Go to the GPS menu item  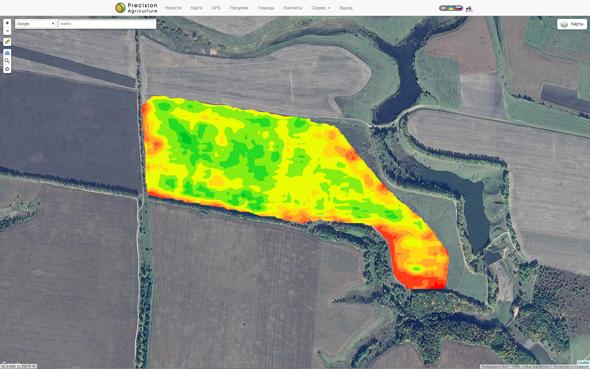216,8
